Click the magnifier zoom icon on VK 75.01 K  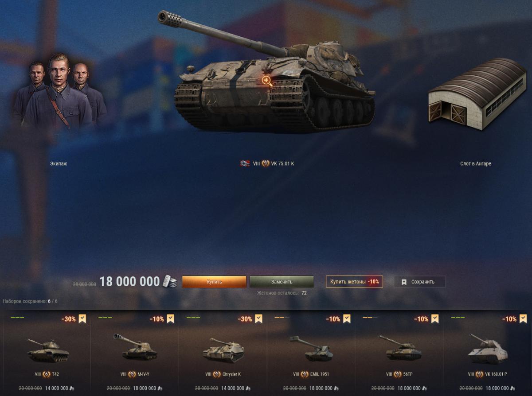[266, 81]
